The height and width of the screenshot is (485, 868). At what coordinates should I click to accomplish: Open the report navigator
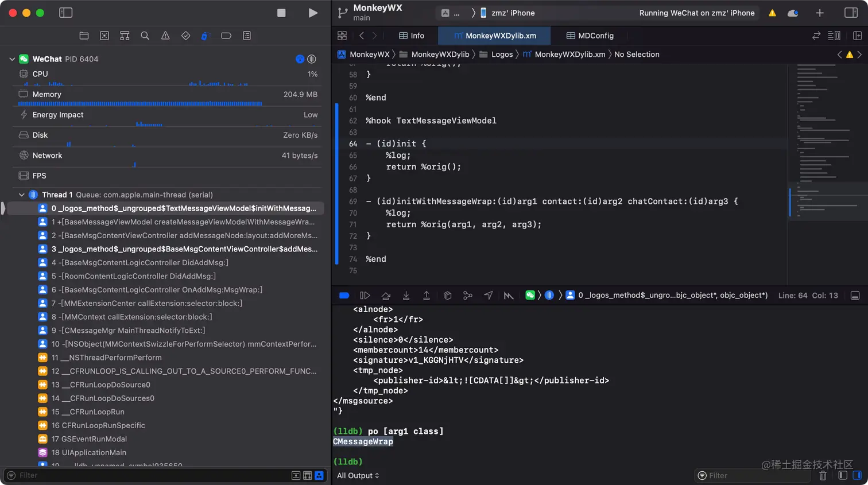pos(247,36)
